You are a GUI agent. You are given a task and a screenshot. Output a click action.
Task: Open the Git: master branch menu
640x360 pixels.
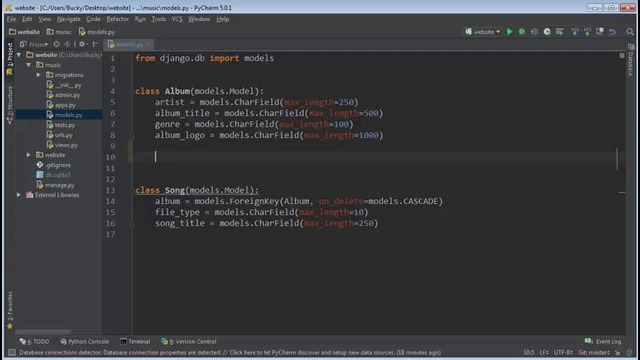(x=594, y=352)
